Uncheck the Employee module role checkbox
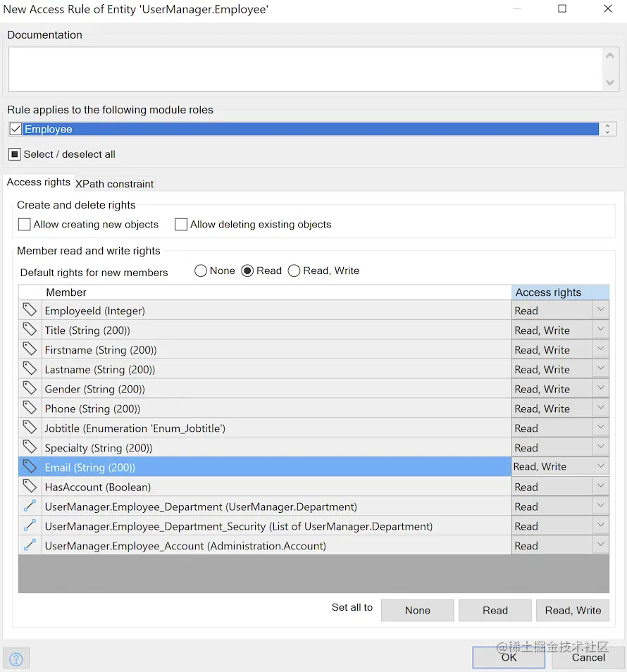This screenshot has height=672, width=627. coord(15,130)
